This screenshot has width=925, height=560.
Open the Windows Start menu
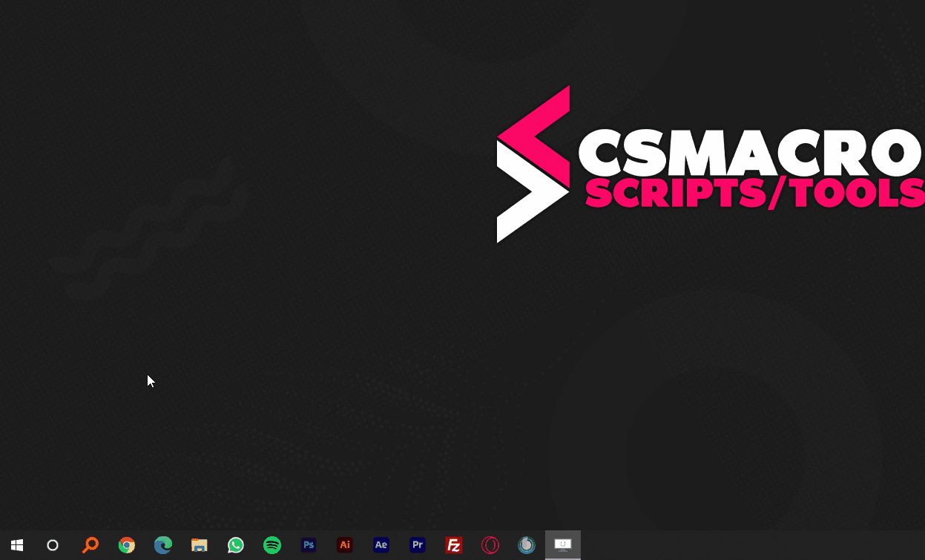click(17, 545)
